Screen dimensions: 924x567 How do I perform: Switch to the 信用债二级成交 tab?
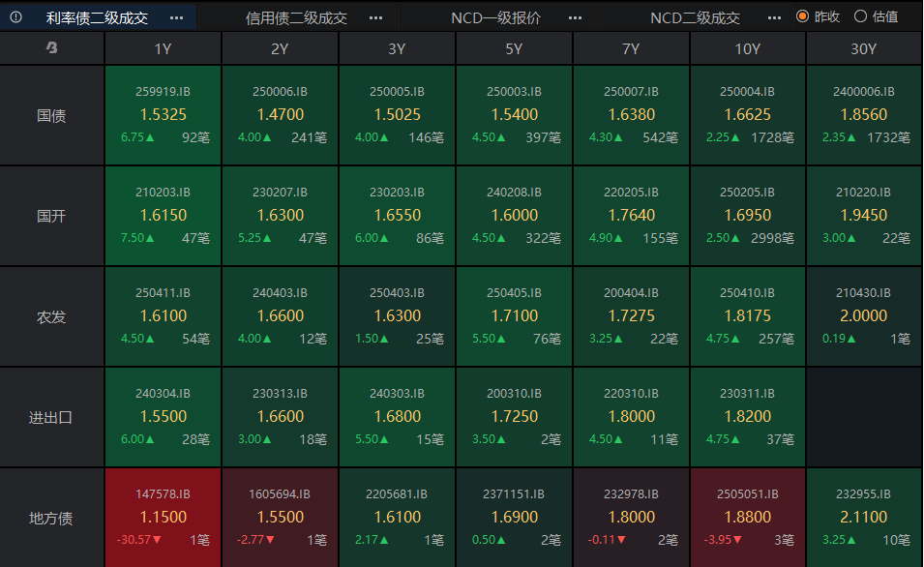tap(296, 17)
